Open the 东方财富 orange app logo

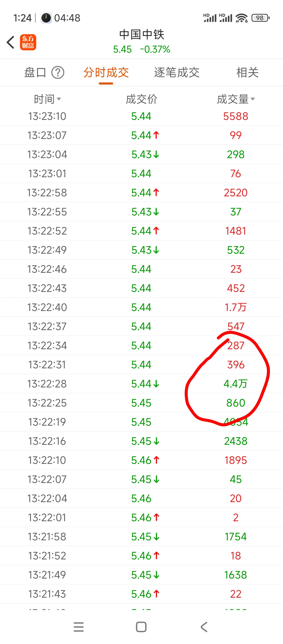point(28,42)
